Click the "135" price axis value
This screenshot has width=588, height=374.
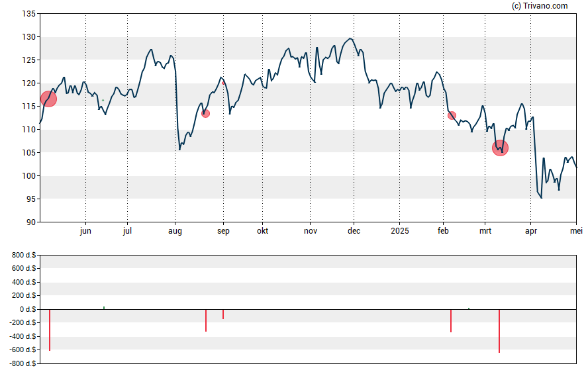(x=29, y=14)
